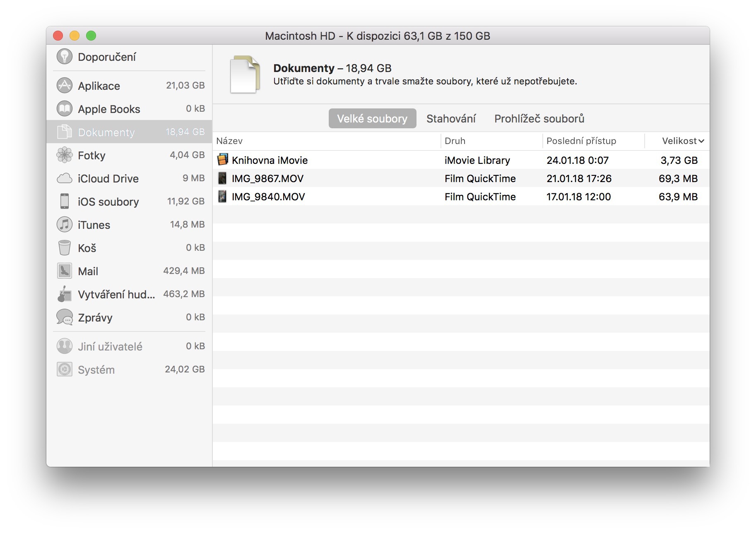Select the IMG_9840.MOV file name

pyautogui.click(x=268, y=197)
